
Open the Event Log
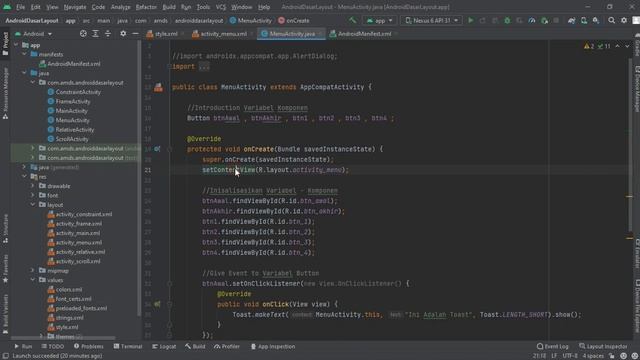[553, 346]
